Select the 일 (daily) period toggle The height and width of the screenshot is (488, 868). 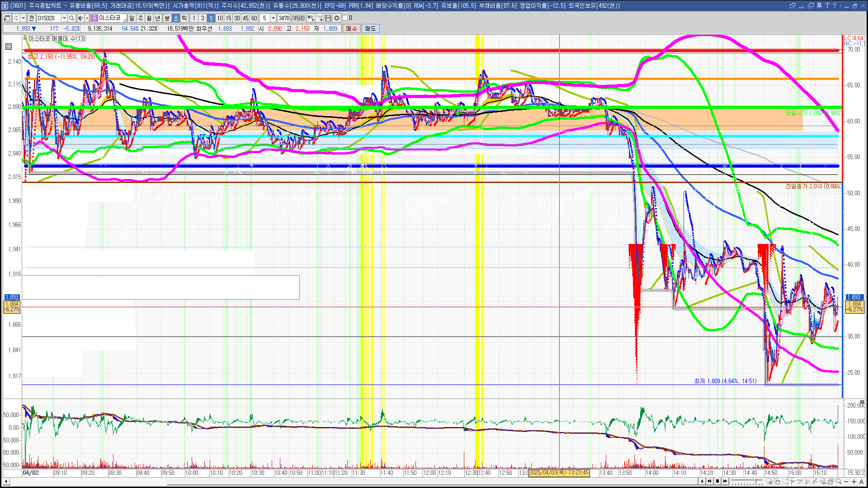tap(132, 18)
